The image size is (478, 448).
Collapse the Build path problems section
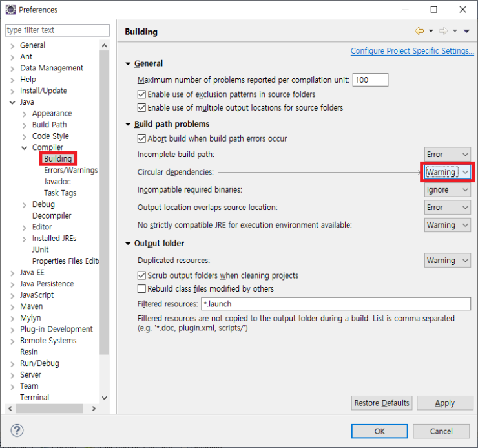(x=128, y=124)
